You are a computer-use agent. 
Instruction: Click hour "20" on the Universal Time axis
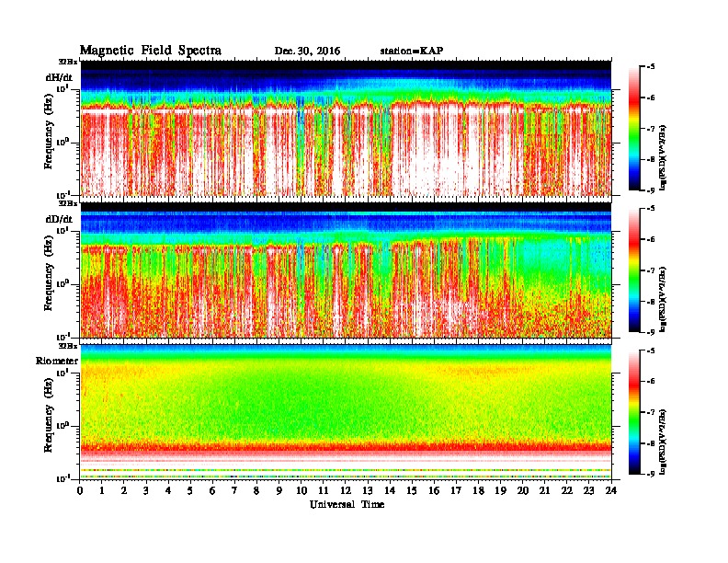click(523, 490)
